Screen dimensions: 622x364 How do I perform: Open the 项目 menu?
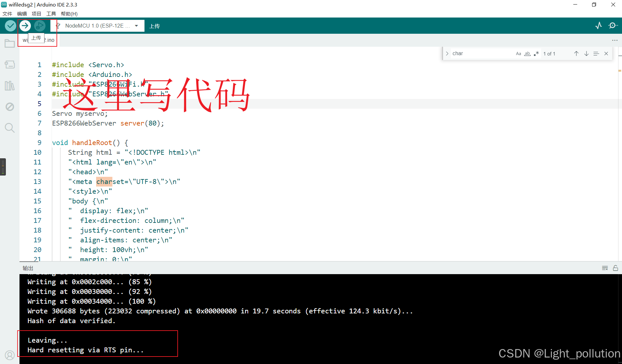(36, 14)
